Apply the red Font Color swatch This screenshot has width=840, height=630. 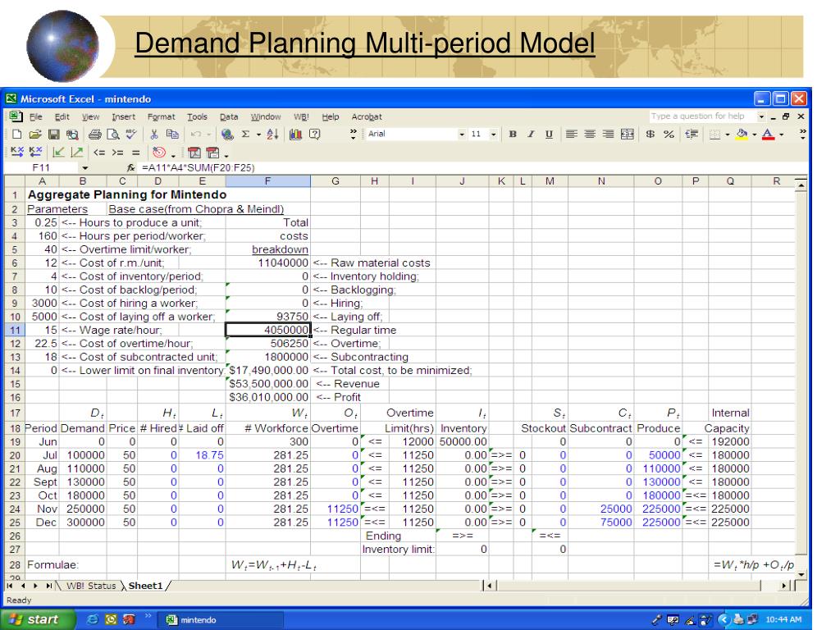click(768, 135)
